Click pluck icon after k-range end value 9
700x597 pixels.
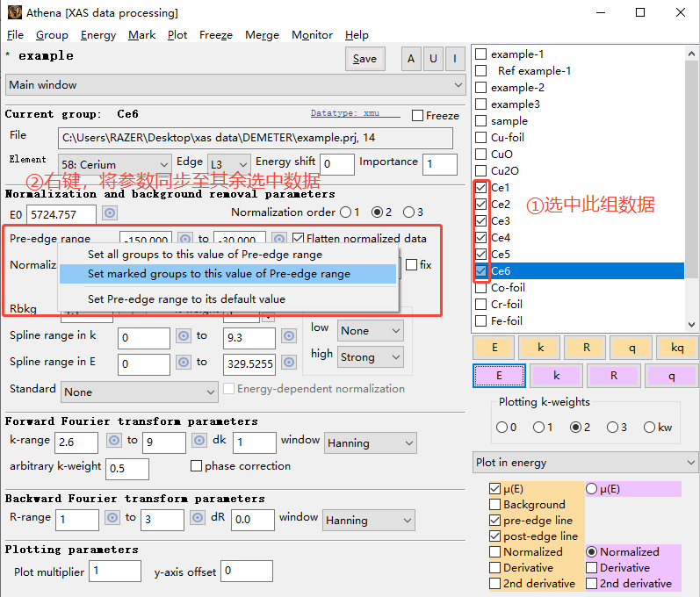(x=199, y=441)
